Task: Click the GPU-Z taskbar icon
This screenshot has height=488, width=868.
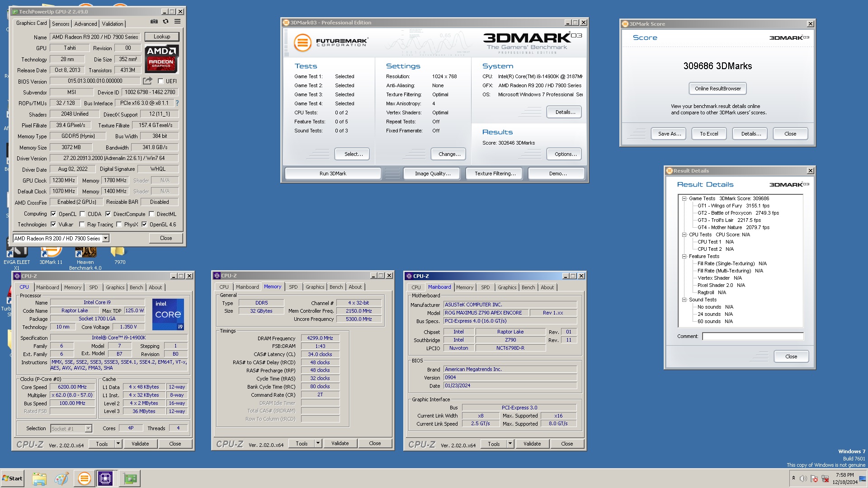Action: [130, 479]
